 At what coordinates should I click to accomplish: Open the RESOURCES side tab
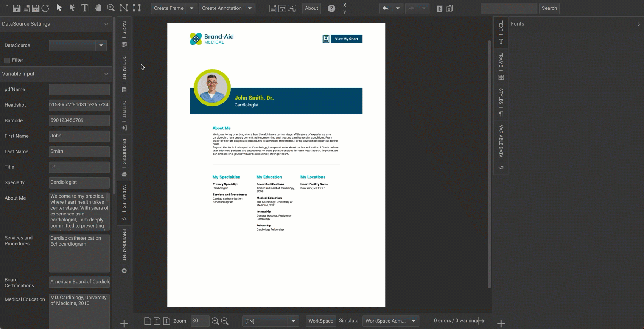(124, 157)
